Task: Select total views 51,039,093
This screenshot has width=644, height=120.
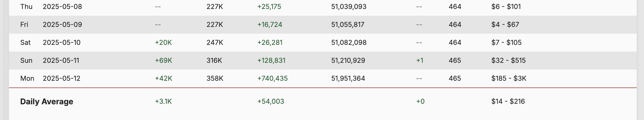Action: click(349, 6)
